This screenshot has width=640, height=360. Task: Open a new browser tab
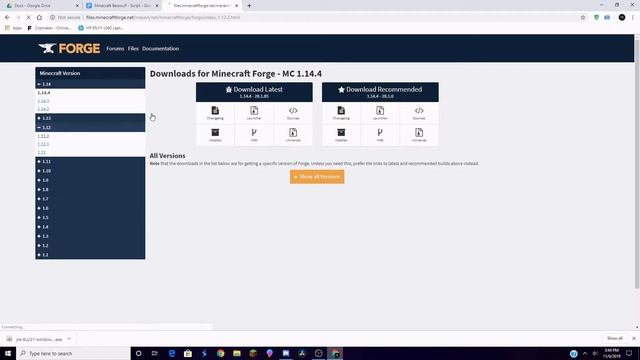click(249, 6)
